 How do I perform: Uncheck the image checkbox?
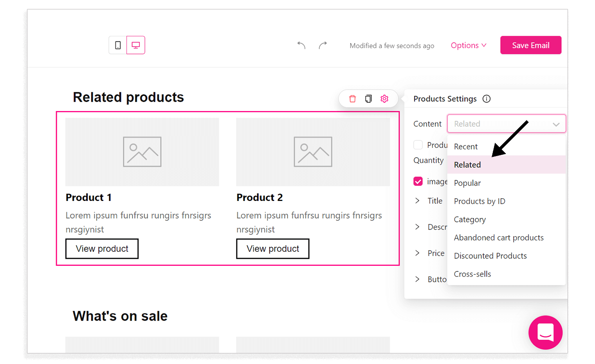click(x=418, y=181)
